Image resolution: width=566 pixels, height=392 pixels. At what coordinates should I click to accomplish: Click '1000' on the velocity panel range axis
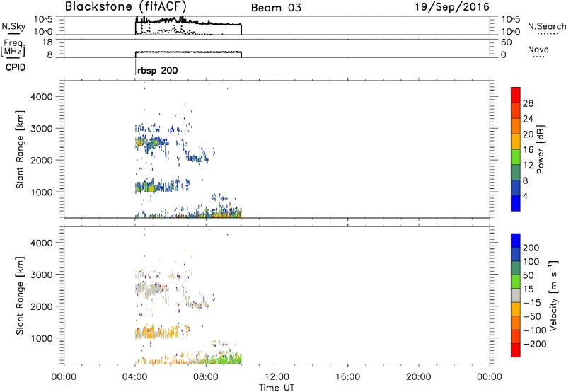42,338
